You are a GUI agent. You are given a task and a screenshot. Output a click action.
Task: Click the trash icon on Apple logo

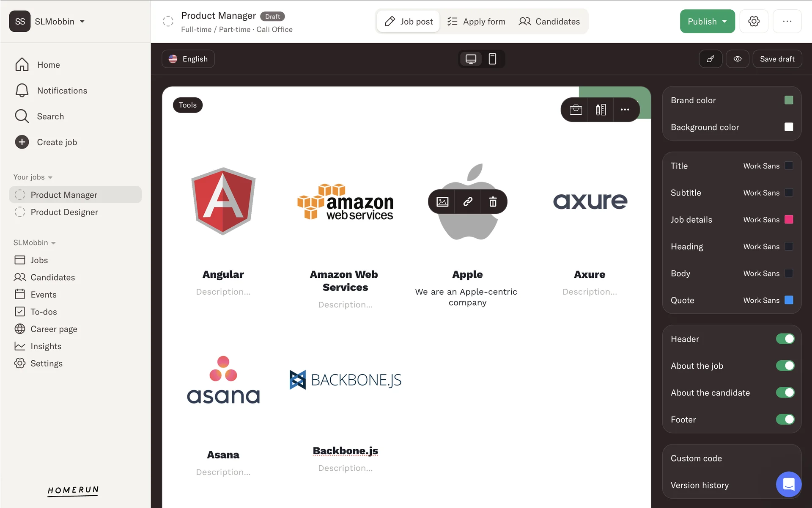coord(493,202)
